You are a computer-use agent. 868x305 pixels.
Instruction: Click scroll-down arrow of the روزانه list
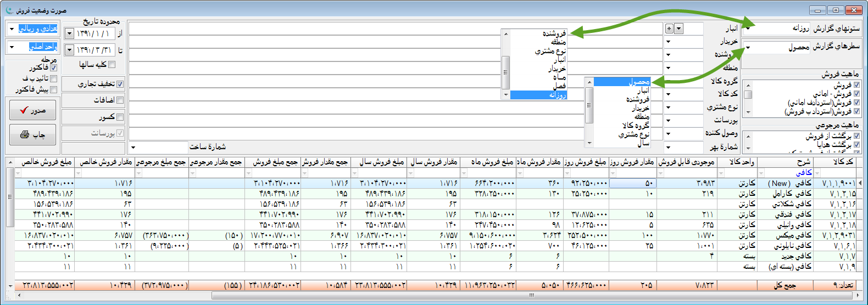click(x=506, y=95)
